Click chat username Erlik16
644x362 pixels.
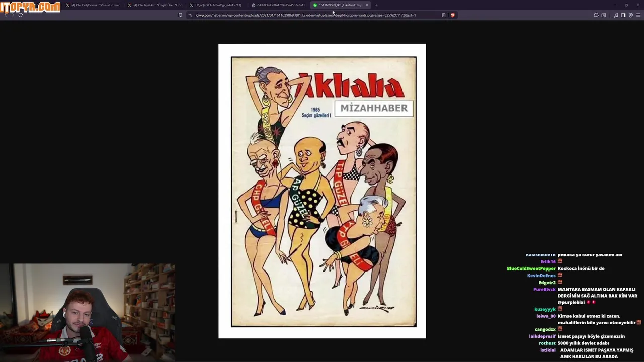[x=548, y=262]
